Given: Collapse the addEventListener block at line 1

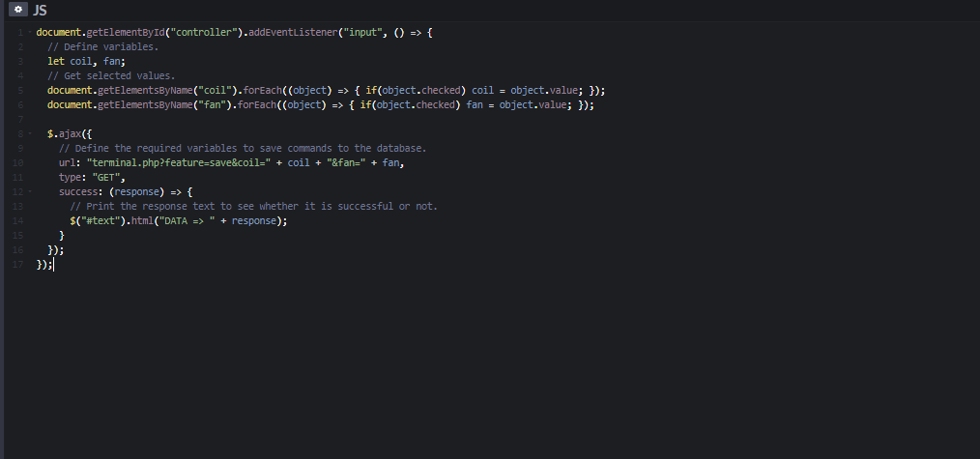Looking at the screenshot, I should pyautogui.click(x=30, y=33).
